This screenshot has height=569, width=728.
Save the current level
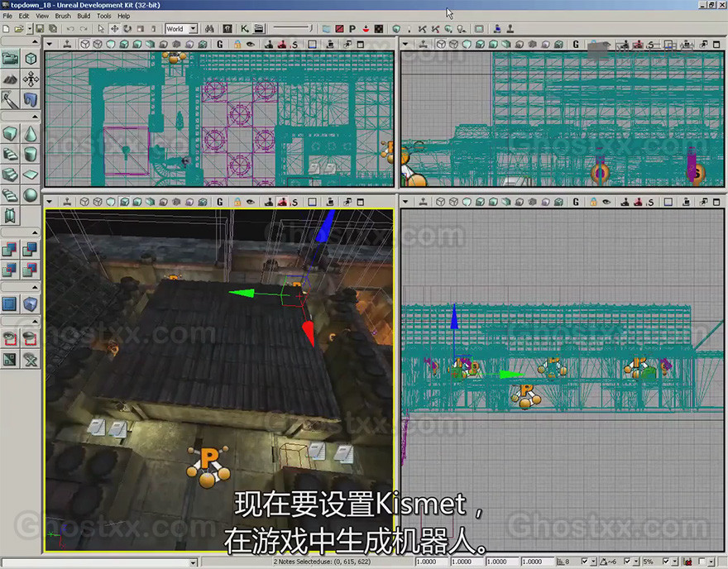(x=40, y=29)
